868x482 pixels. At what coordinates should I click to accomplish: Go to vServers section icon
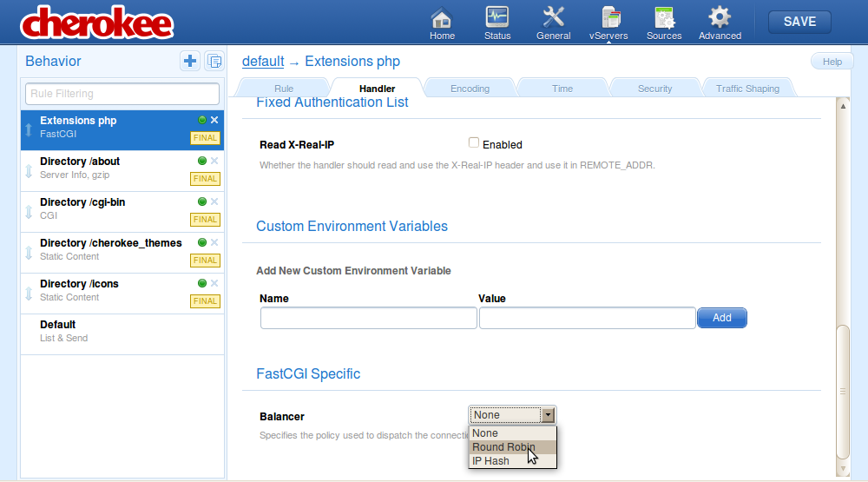608,23
